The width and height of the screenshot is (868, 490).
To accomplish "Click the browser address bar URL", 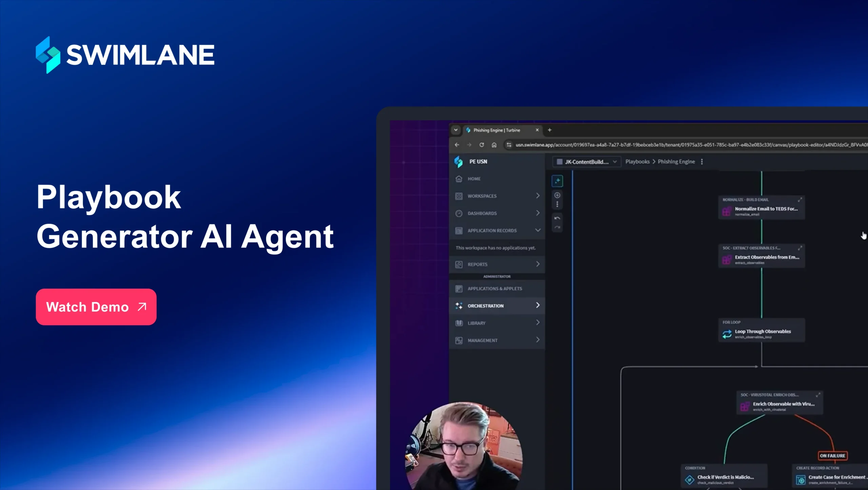I will [691, 145].
